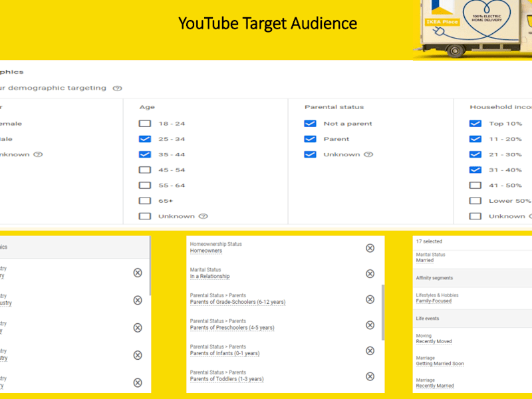Open help icon beside the gender Unknown option

point(38,154)
